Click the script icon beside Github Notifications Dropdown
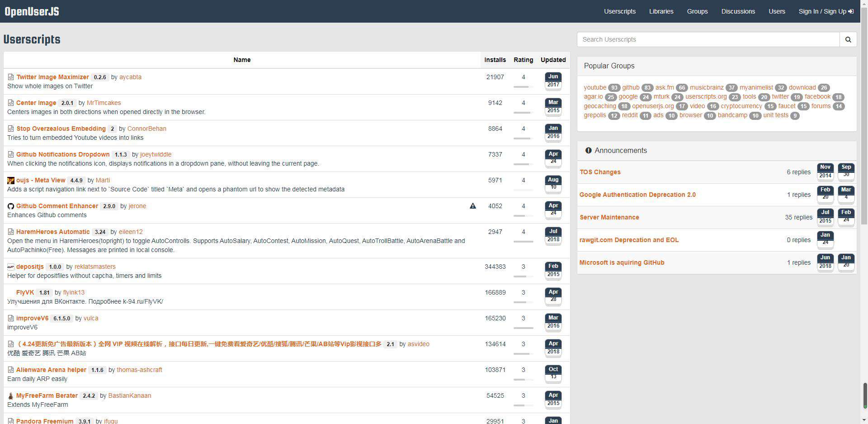 click(x=11, y=154)
